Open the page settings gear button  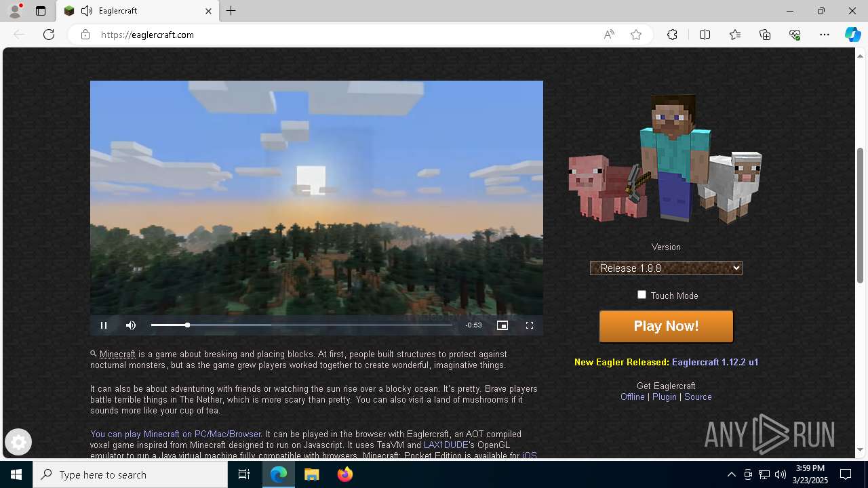18,443
